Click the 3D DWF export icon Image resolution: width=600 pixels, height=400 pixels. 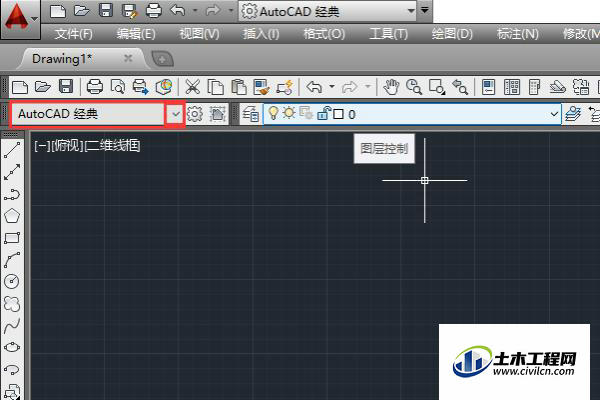[x=164, y=87]
